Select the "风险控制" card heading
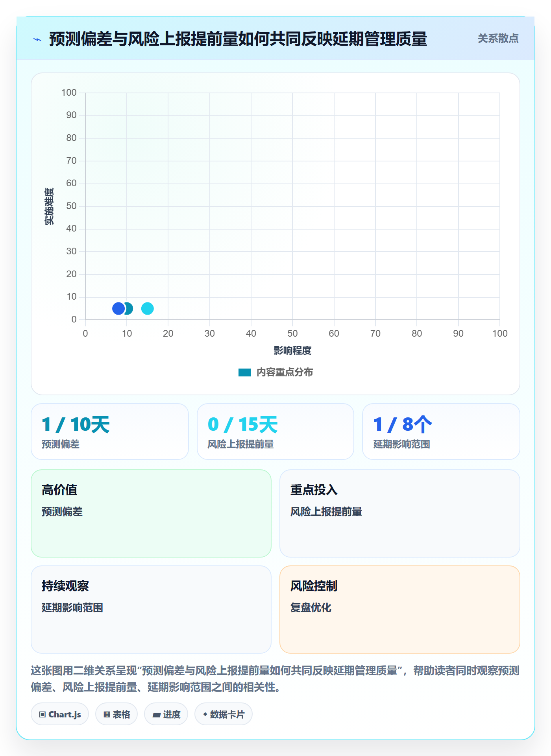This screenshot has height=756, width=551. 314,586
